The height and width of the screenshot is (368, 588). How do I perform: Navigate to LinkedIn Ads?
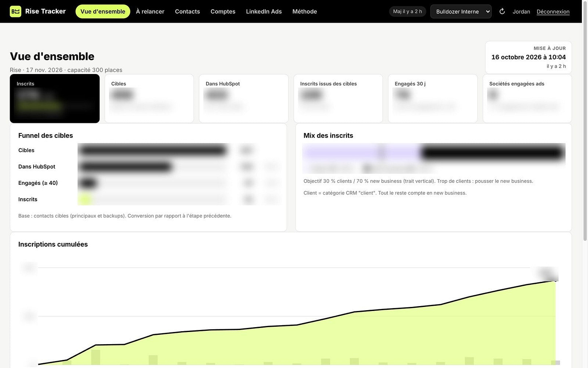coord(264,11)
